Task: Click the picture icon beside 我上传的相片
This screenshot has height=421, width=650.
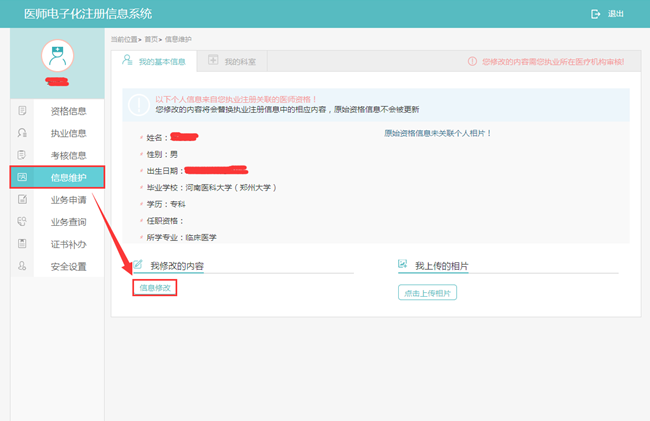Action: (402, 265)
